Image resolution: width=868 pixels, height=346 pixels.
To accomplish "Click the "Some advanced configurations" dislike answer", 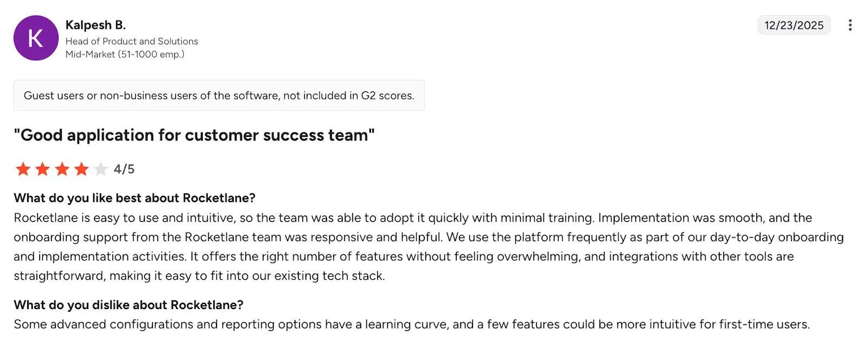I will (x=411, y=324).
